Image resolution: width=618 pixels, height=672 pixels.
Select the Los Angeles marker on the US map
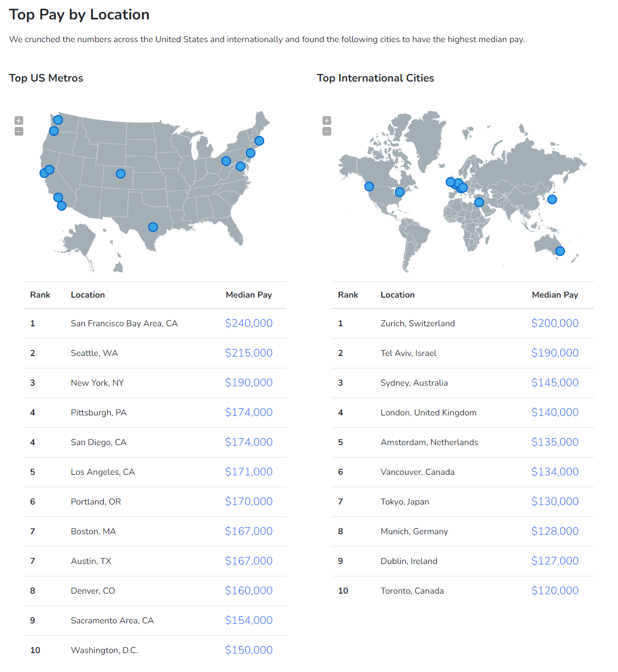(58, 198)
